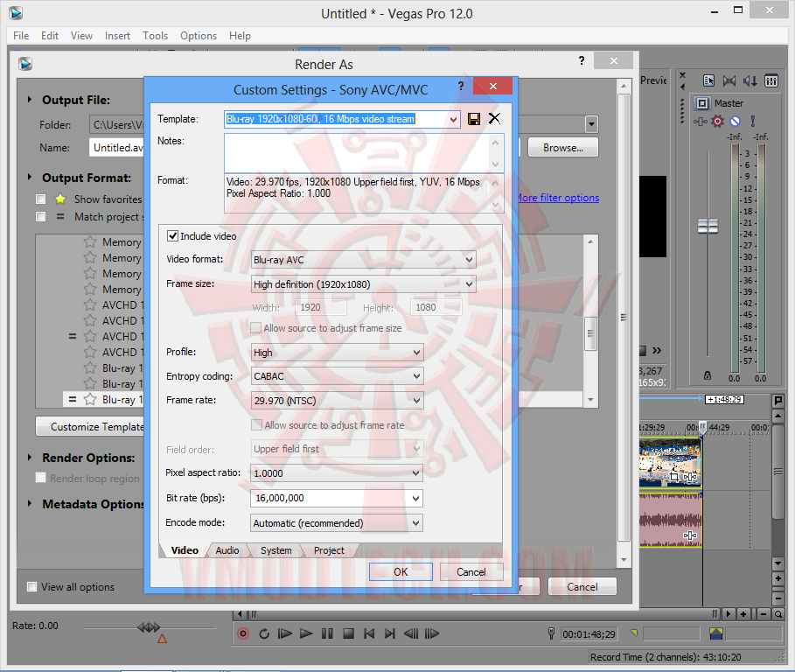Go to start of project
This screenshot has height=672, width=795.
pos(369,633)
